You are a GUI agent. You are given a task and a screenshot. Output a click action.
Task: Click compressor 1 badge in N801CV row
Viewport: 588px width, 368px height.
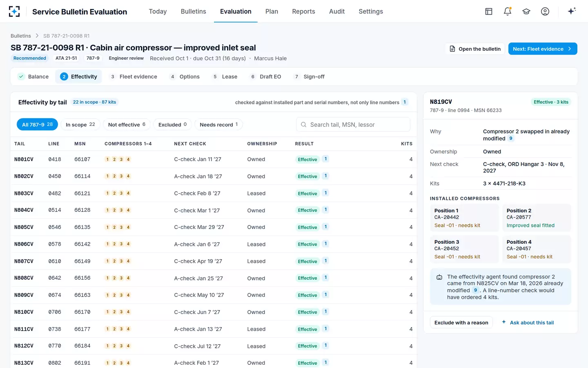point(107,159)
